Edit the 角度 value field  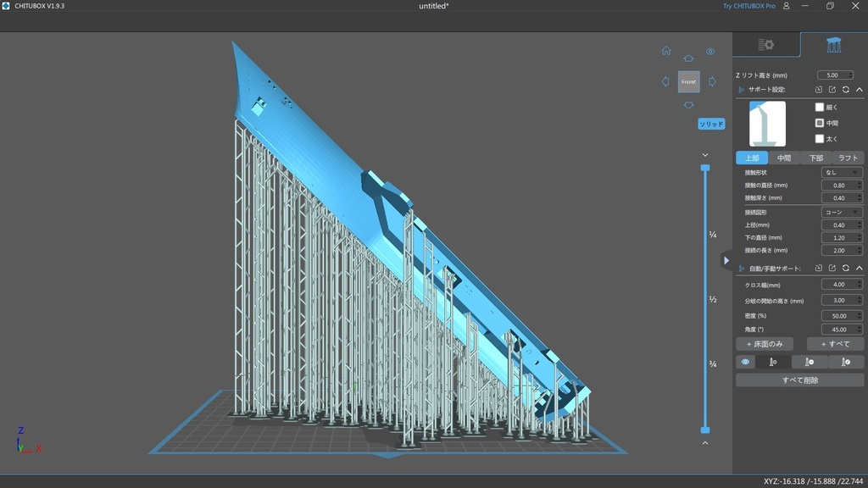pos(842,330)
